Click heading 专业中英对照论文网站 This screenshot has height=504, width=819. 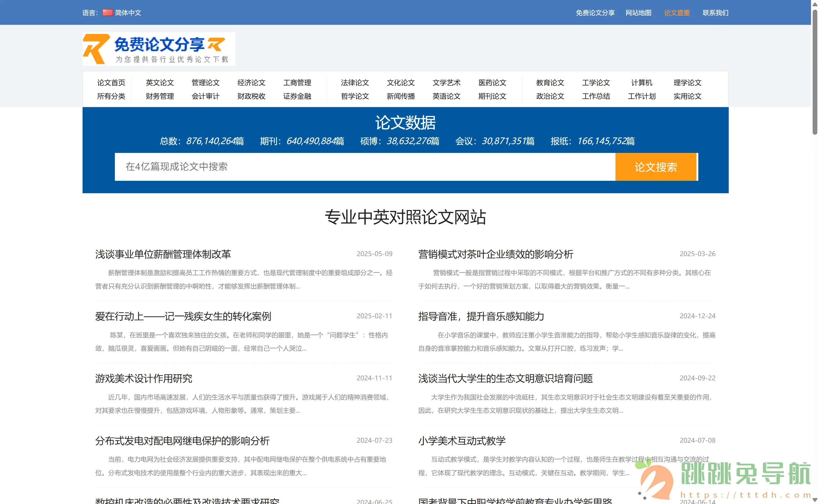click(406, 217)
